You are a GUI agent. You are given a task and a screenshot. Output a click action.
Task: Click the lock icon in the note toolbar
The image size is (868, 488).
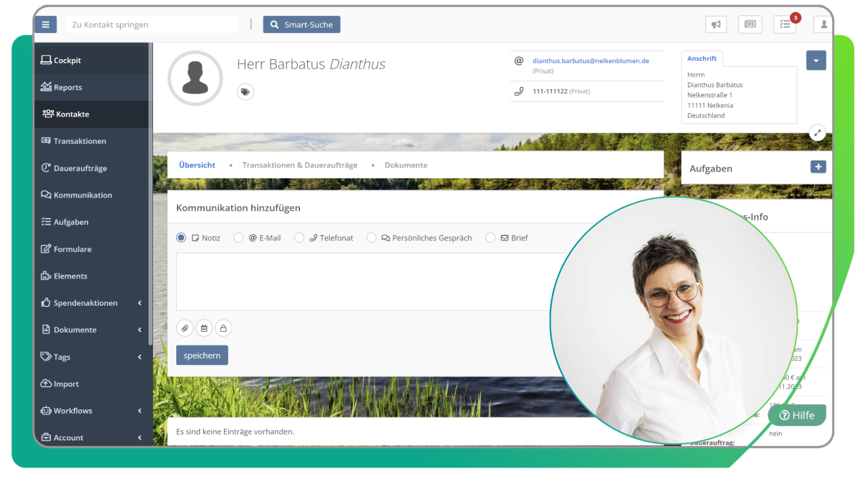224,328
